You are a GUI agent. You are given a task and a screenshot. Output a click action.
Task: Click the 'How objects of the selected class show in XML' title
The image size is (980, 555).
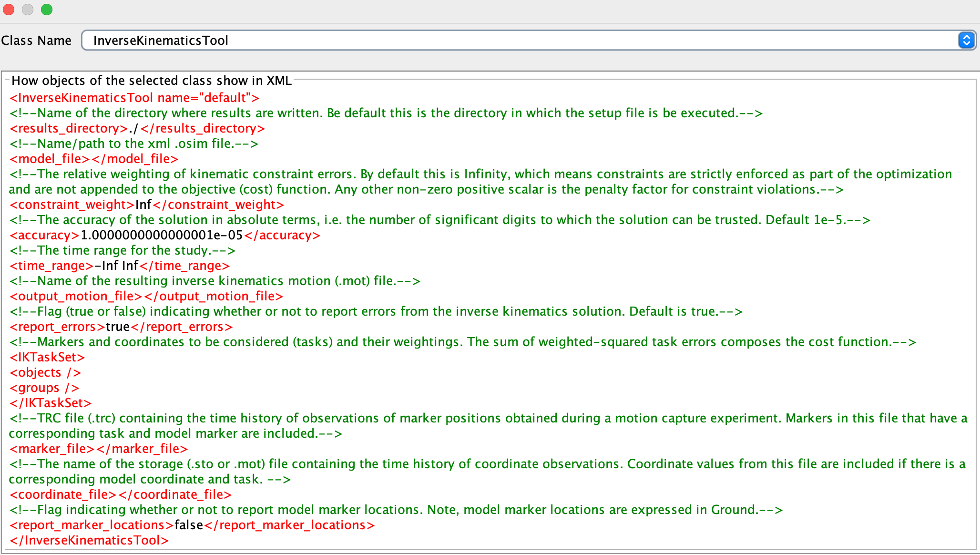click(x=152, y=81)
